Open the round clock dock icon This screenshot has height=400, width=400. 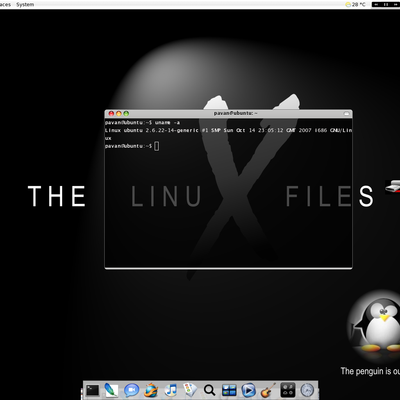click(x=307, y=390)
